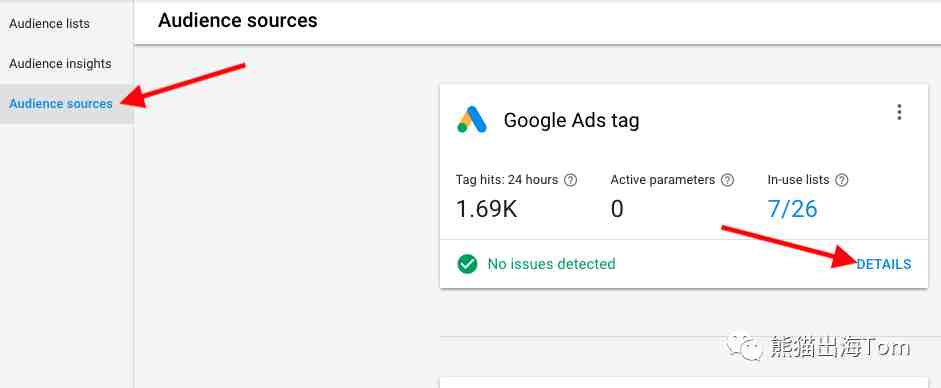Click the Audience sources page heading
941x388 pixels.
(238, 20)
